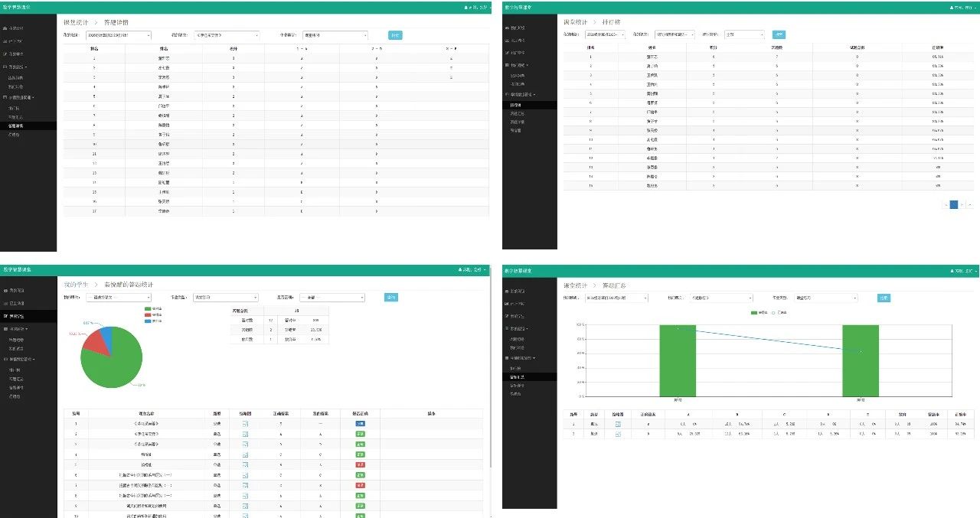Screen dimensions: 980x518
Task: Toggle the green legend entry of the pie chart
Action: (x=149, y=309)
